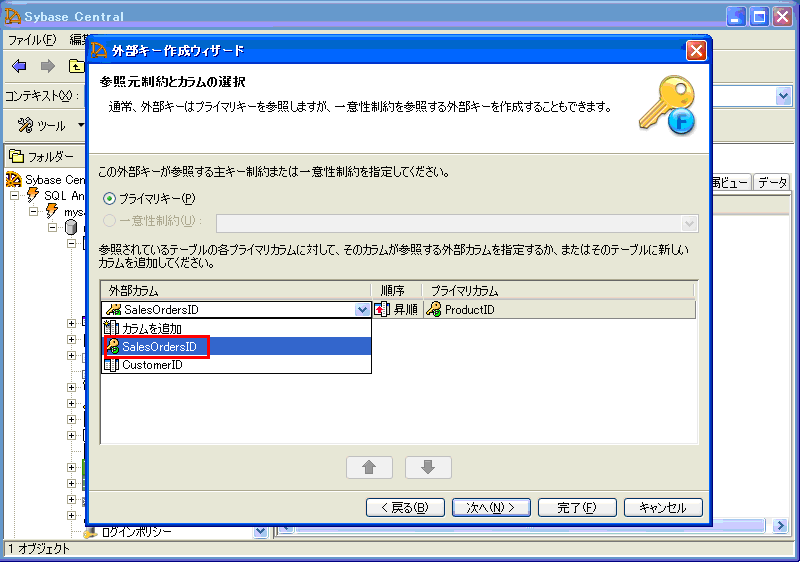This screenshot has height=562, width=800.
Task: Click the ascending sort order icon
Action: (x=381, y=310)
